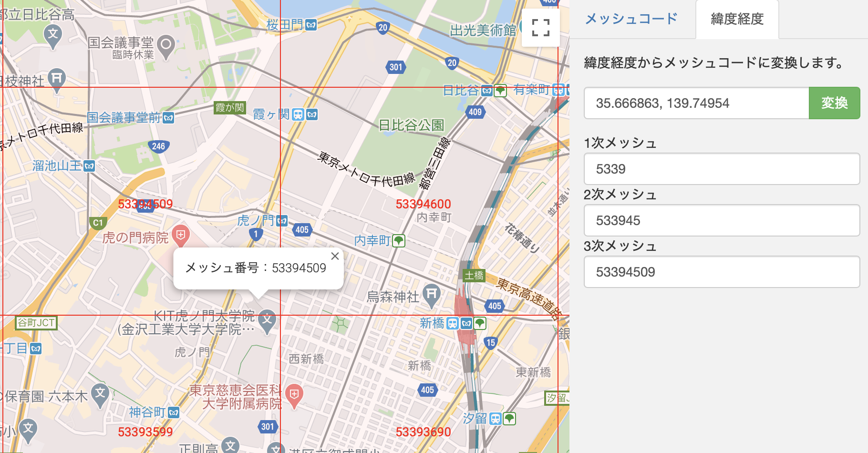This screenshot has height=453, width=868.
Task: Select the 2次メッシュ field showing 533945
Action: pos(722,220)
